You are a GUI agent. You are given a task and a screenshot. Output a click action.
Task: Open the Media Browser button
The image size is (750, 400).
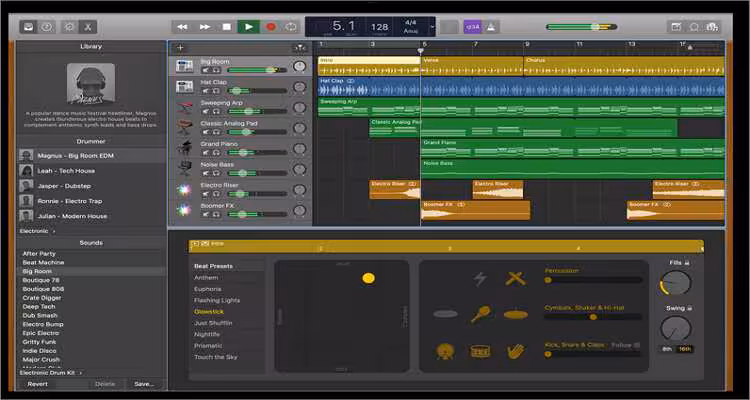(x=712, y=27)
